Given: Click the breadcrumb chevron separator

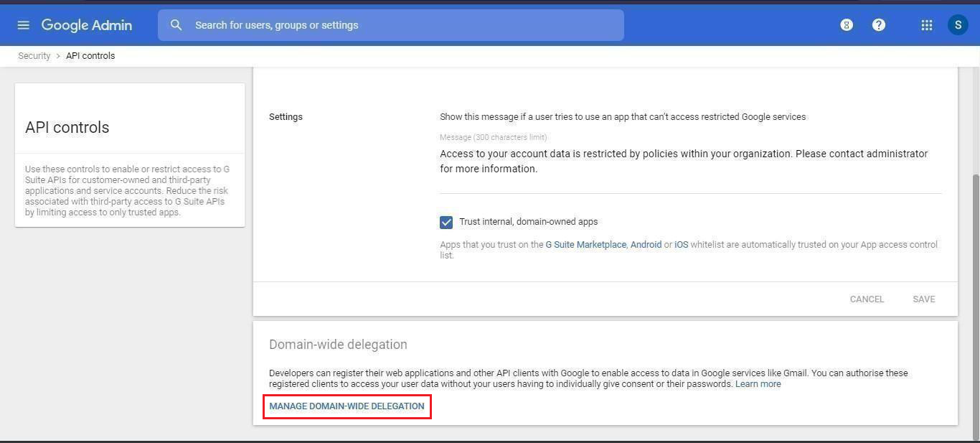Looking at the screenshot, I should coord(58,56).
